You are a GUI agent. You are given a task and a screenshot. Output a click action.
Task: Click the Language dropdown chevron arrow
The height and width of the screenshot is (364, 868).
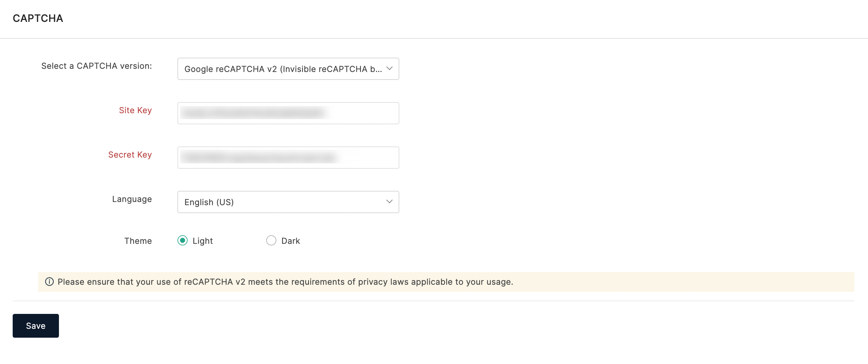389,202
